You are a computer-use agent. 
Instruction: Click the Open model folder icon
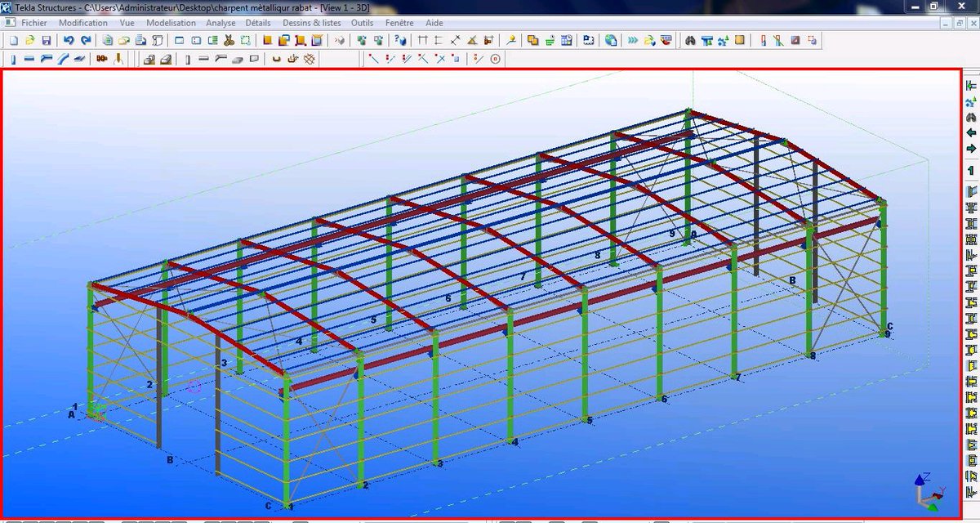click(x=29, y=40)
